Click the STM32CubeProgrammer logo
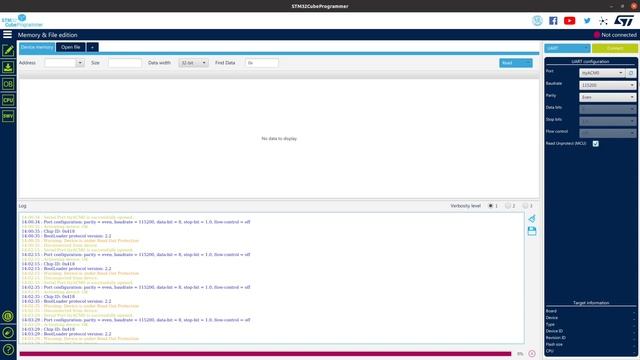This screenshot has width=640, height=360. [x=22, y=20]
